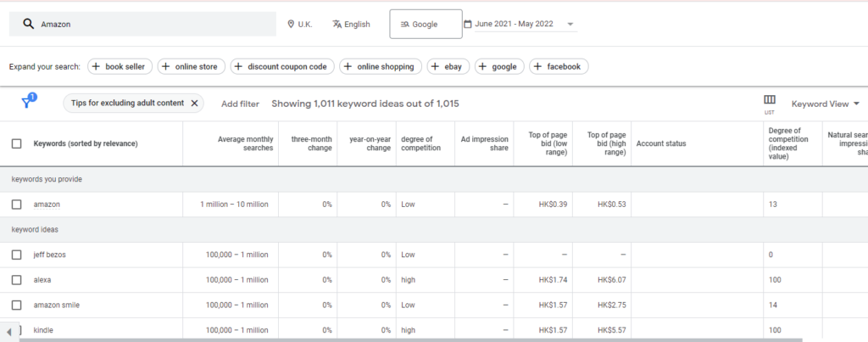Sort by Average monthly searches column

coord(245,143)
